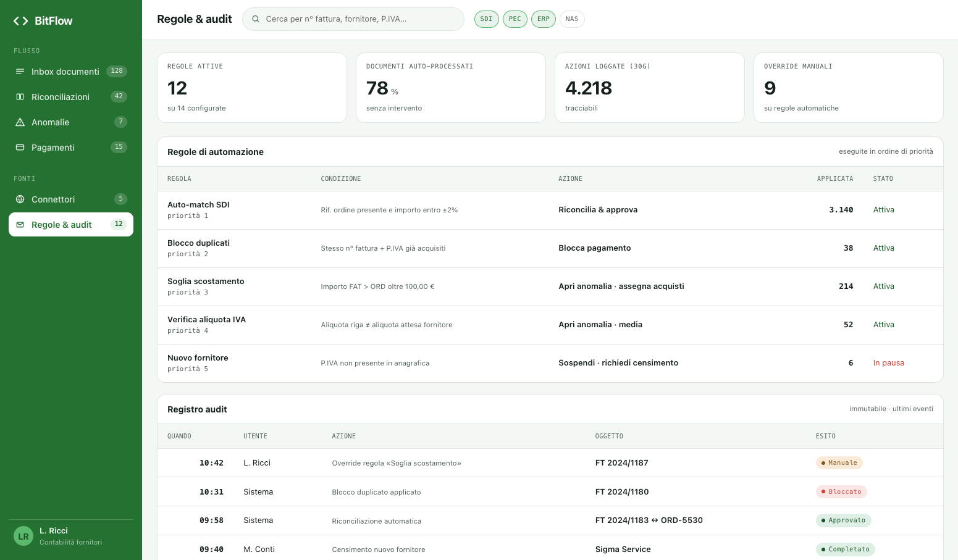Open the Sigma Service audit object
Screen dimensions: 958x560
click(x=623, y=550)
